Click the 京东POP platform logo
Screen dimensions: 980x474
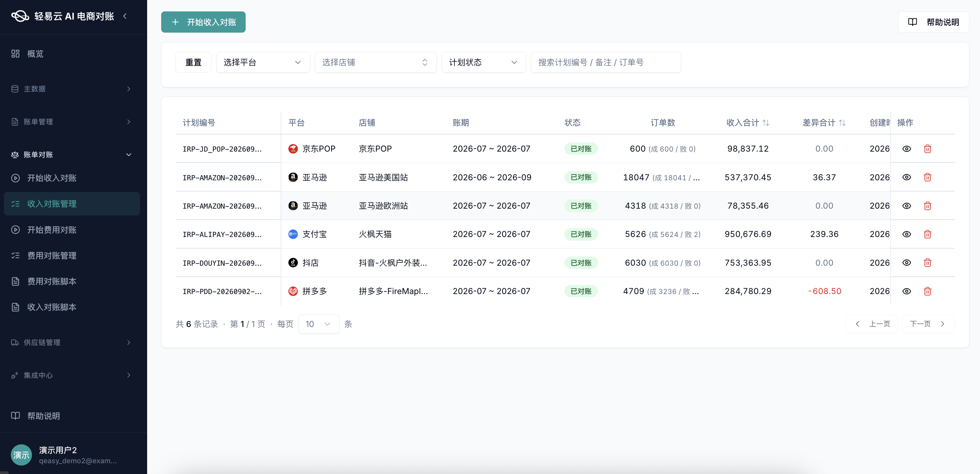click(x=293, y=149)
